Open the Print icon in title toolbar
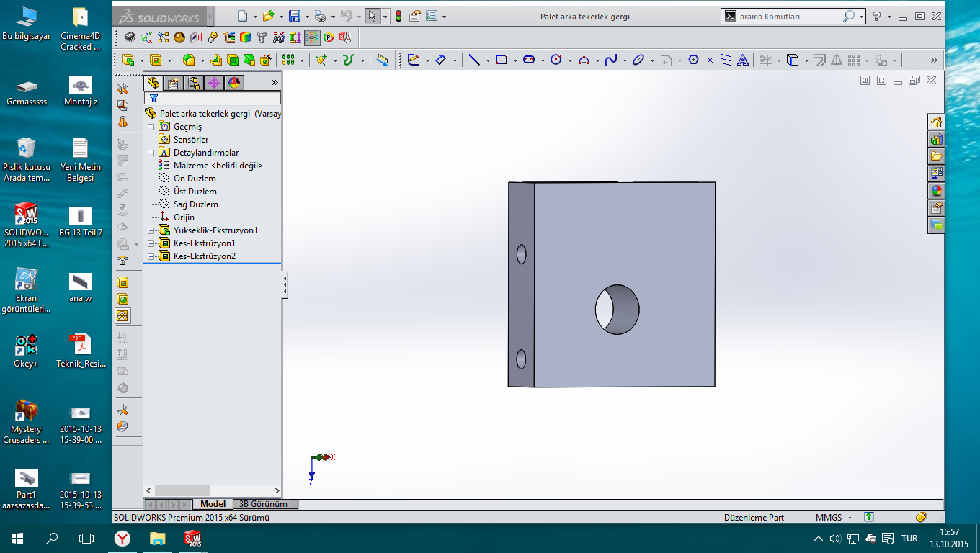This screenshot has width=980, height=553. click(321, 16)
